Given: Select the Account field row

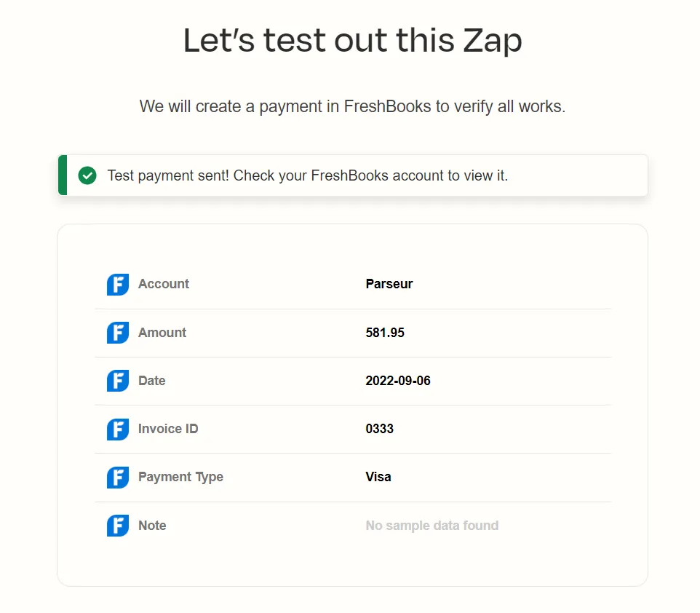Looking at the screenshot, I should pyautogui.click(x=353, y=284).
